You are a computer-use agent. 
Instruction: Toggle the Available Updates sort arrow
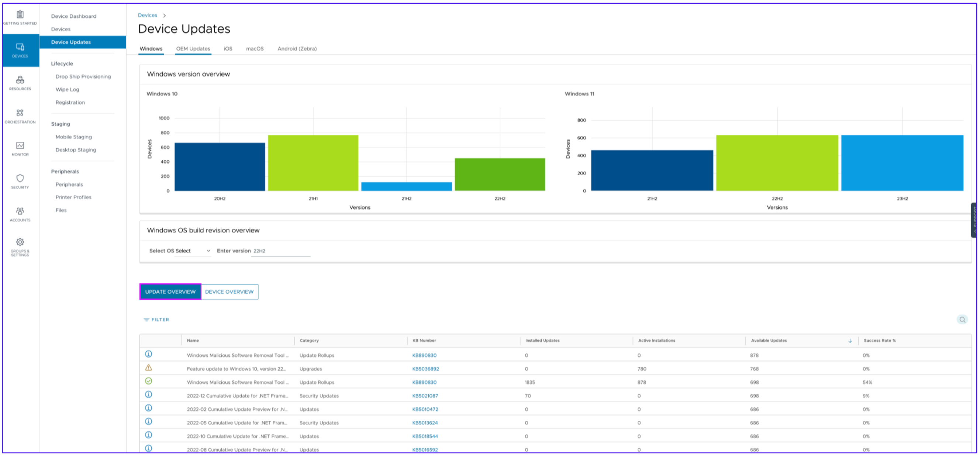point(849,341)
